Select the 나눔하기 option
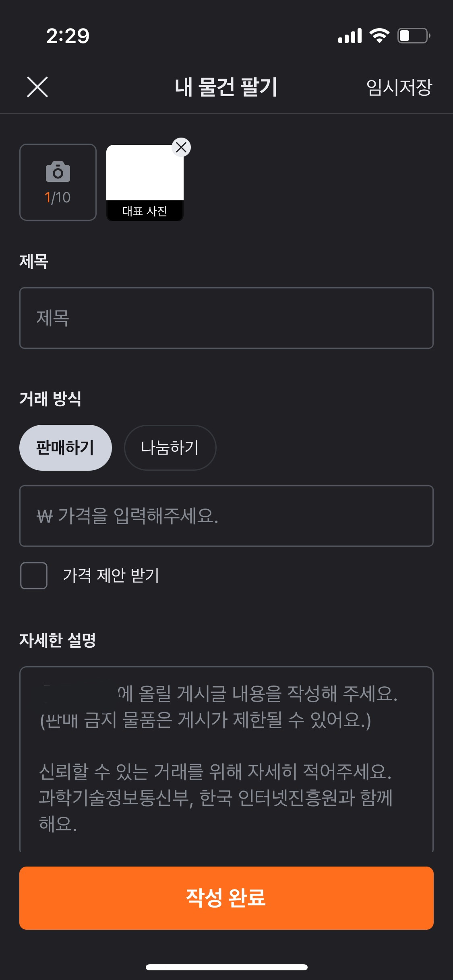The width and height of the screenshot is (453, 980). pyautogui.click(x=170, y=448)
